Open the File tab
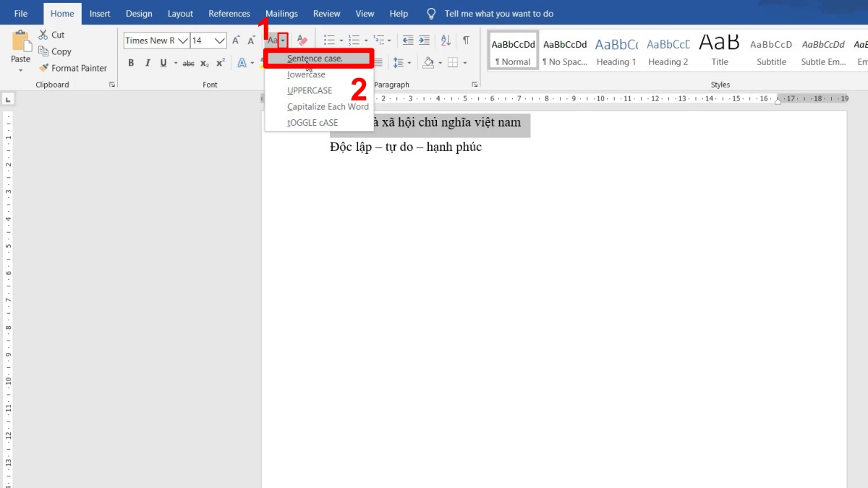This screenshot has width=868, height=488. tap(21, 14)
